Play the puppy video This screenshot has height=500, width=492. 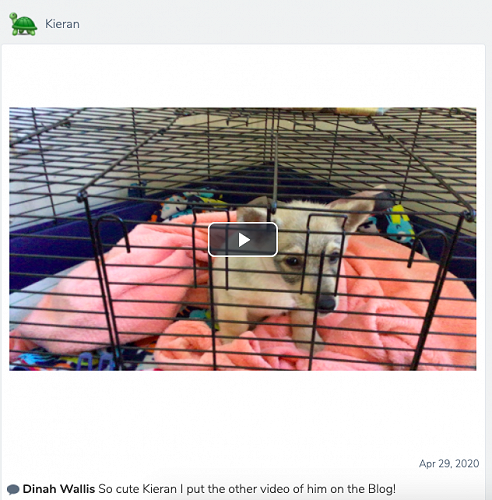tap(243, 239)
